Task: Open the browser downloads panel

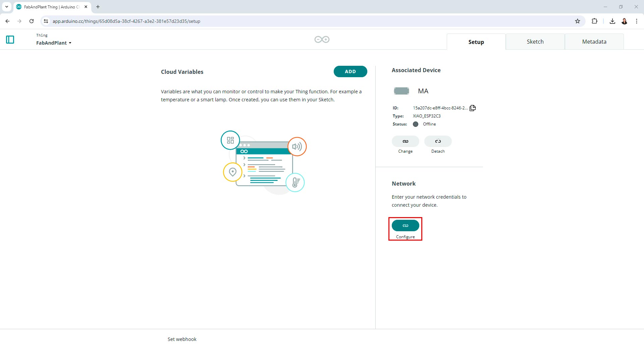Action: coord(612,21)
